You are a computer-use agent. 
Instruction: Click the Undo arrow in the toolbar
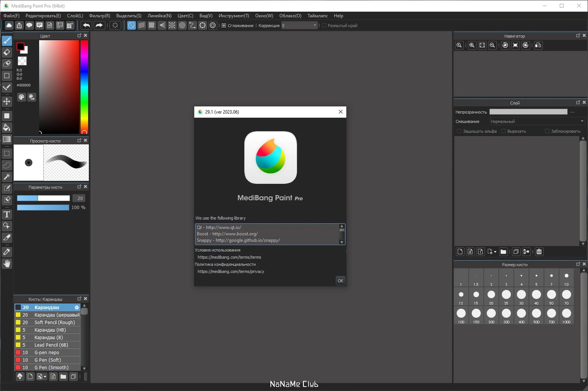pyautogui.click(x=87, y=25)
